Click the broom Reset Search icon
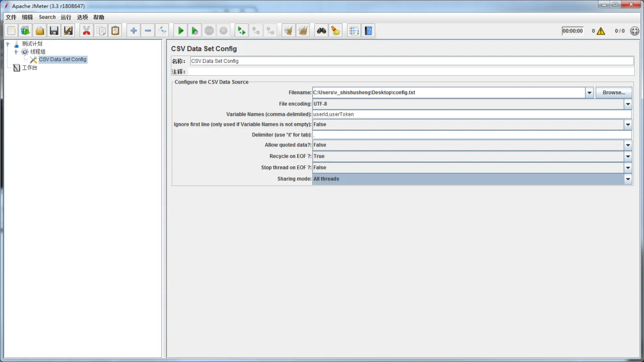644x362 pixels. click(336, 31)
